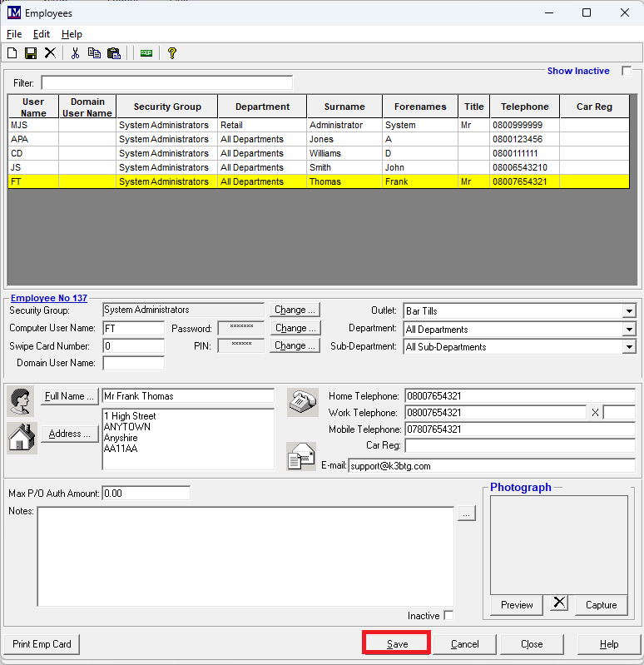Enable the Show Inactive checkbox
Image resolution: width=644 pixels, height=665 pixels.
click(x=627, y=72)
